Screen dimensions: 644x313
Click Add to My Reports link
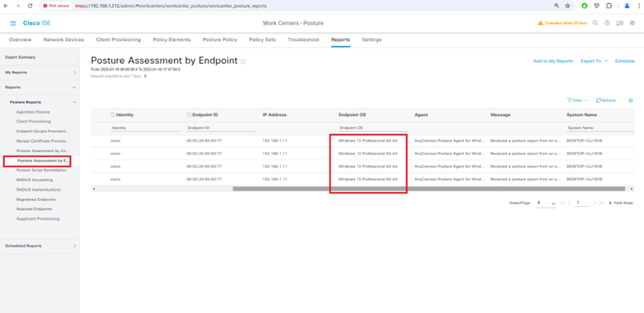click(x=553, y=61)
